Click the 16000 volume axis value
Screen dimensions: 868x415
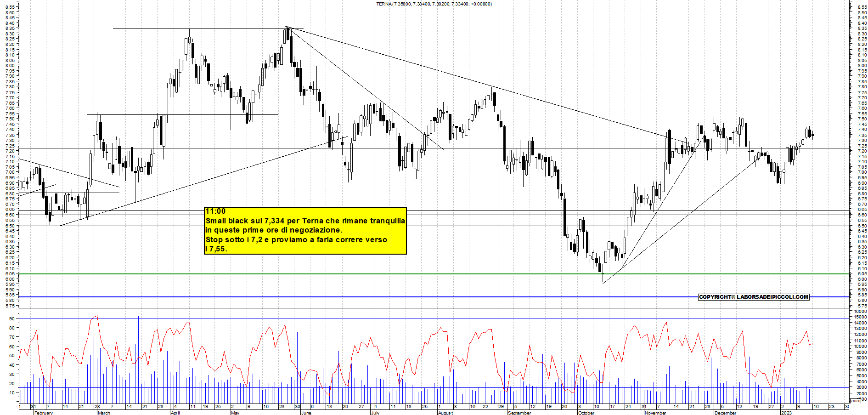click(860, 312)
